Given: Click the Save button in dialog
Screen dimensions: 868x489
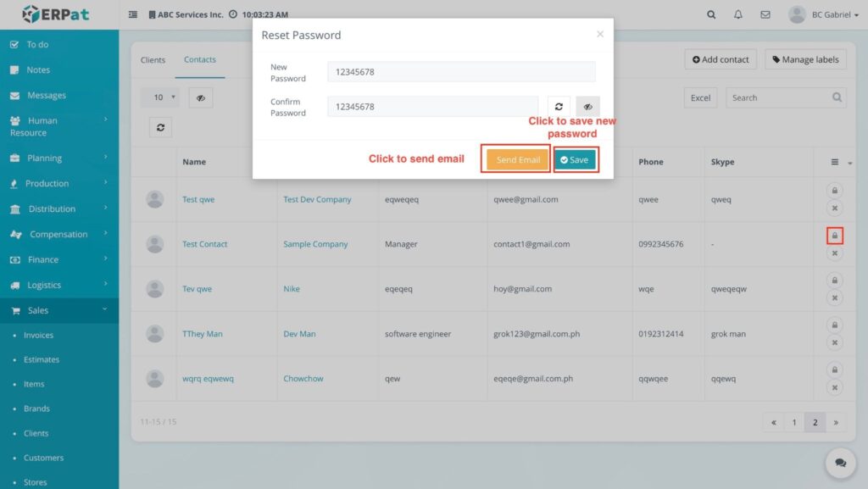Looking at the screenshot, I should coord(575,160).
